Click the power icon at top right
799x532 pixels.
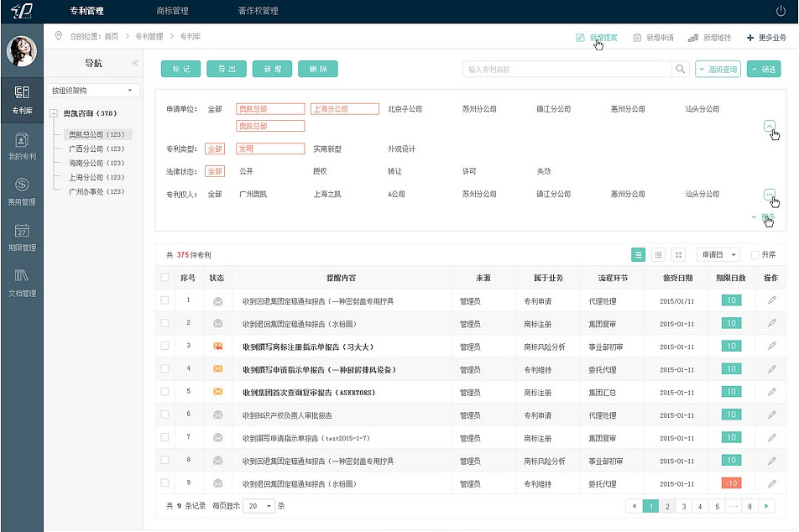(x=781, y=11)
